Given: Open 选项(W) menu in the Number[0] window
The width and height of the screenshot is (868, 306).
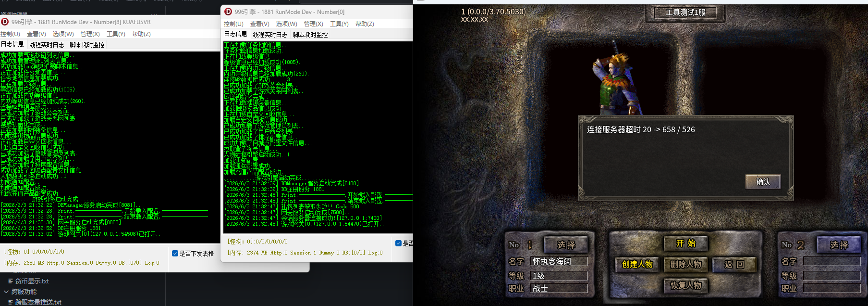Looking at the screenshot, I should pyautogui.click(x=286, y=24).
